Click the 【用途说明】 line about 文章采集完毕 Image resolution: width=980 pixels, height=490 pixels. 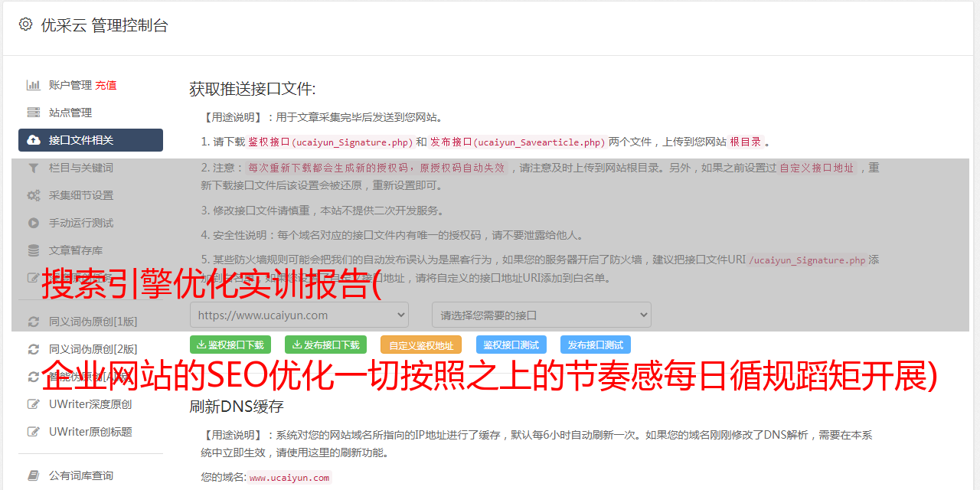pyautogui.click(x=322, y=117)
